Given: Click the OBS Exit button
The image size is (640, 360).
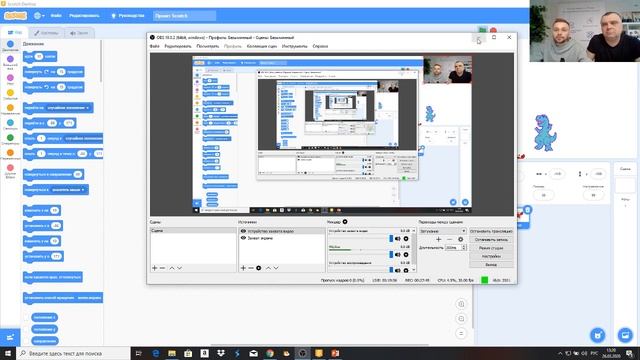Looking at the screenshot, I should [491, 264].
